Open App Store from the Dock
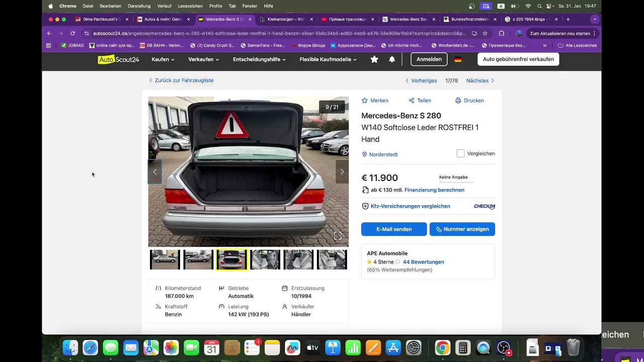 pyautogui.click(x=393, y=347)
